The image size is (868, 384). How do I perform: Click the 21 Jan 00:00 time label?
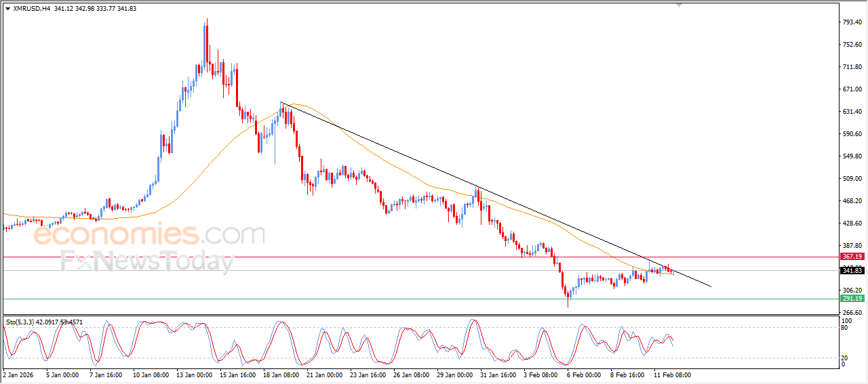click(x=324, y=374)
